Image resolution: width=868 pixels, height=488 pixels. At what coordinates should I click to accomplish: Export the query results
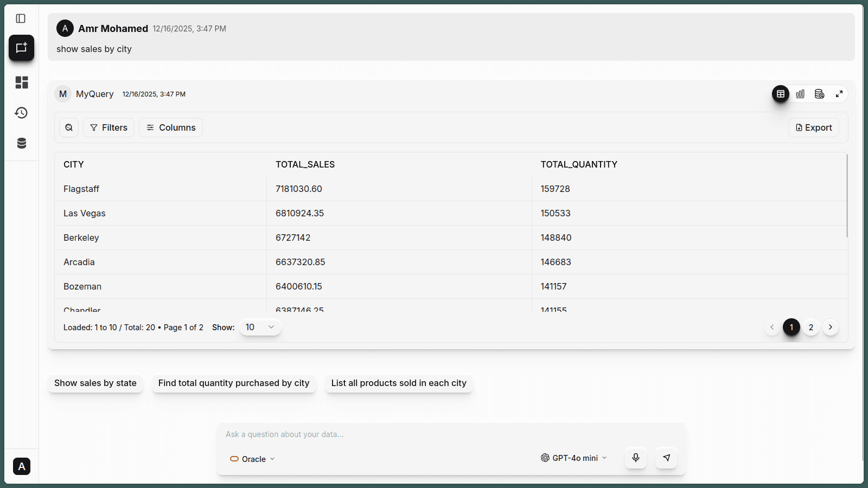point(813,127)
